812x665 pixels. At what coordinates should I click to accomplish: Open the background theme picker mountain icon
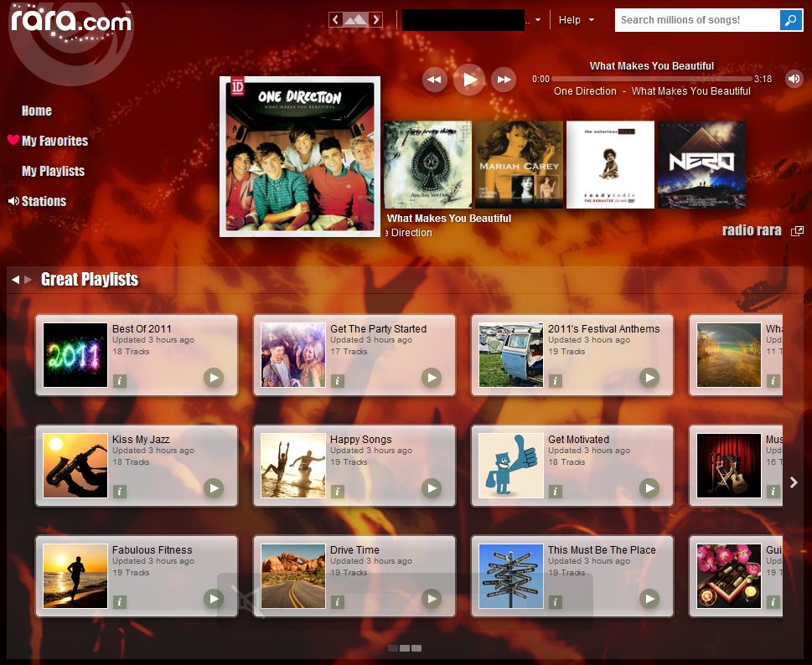tap(355, 19)
